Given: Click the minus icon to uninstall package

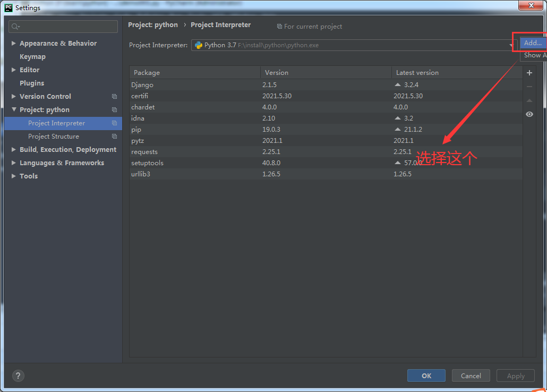Looking at the screenshot, I should click(529, 87).
